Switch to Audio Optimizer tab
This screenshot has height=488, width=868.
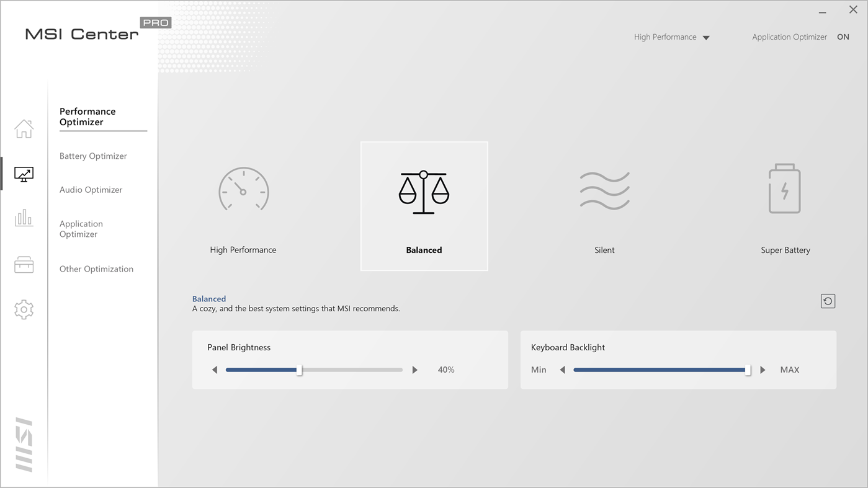[x=91, y=190]
